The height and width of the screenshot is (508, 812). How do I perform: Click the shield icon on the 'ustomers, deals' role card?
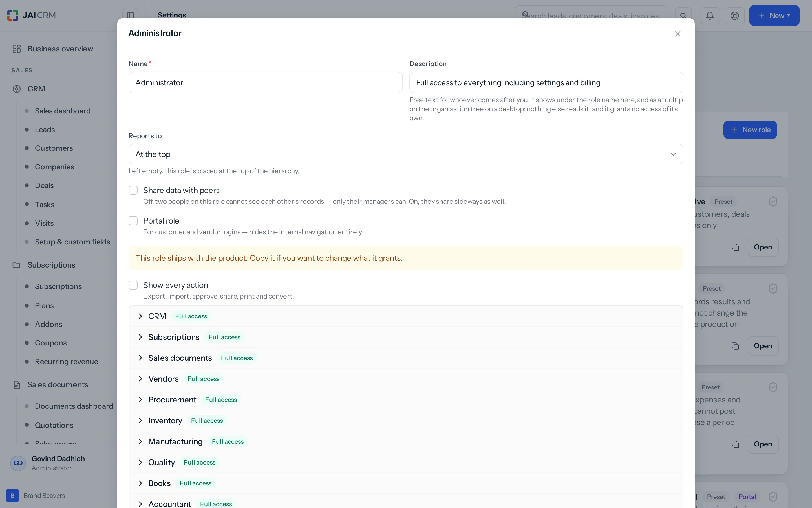coord(773,202)
